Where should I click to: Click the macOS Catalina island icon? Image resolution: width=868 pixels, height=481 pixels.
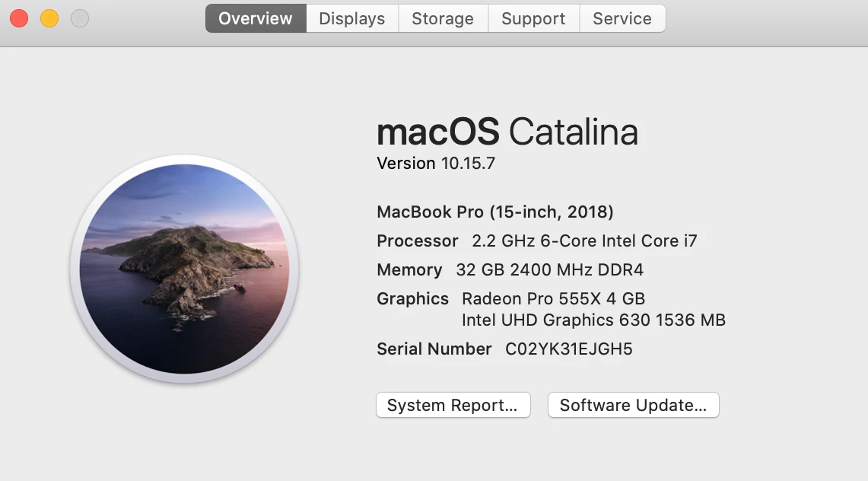(x=184, y=269)
